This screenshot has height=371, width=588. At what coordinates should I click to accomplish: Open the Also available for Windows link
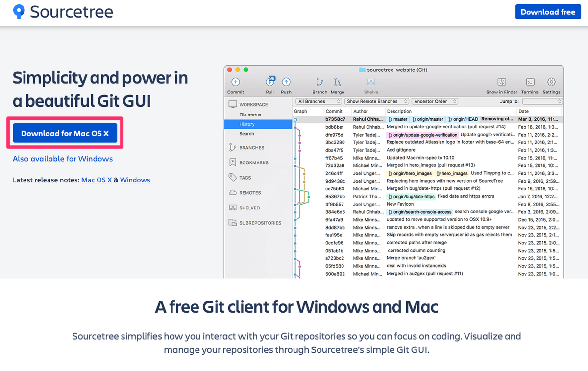(x=63, y=159)
